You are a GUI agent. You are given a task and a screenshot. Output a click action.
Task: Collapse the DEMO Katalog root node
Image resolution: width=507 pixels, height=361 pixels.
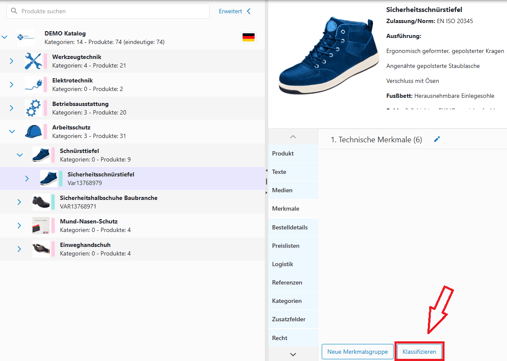pyautogui.click(x=5, y=37)
